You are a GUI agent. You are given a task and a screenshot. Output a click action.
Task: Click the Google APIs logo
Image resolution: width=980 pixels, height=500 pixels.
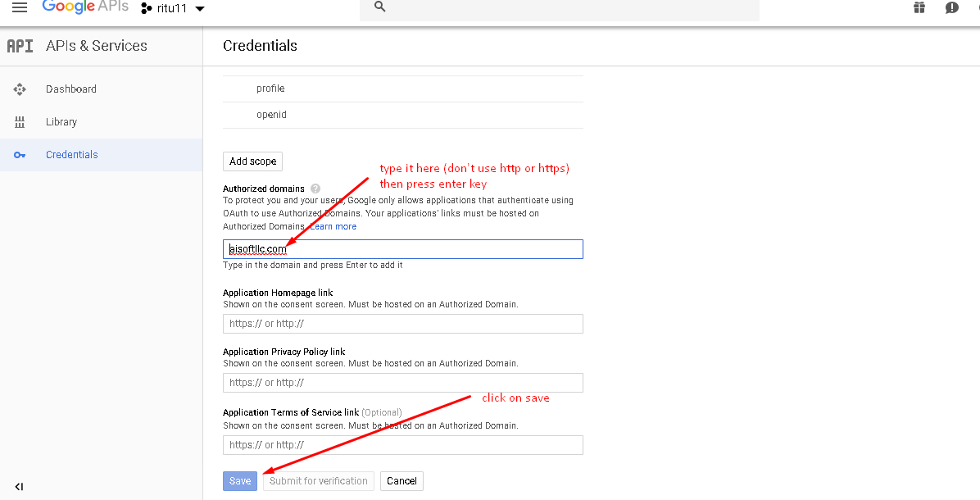click(x=85, y=7)
